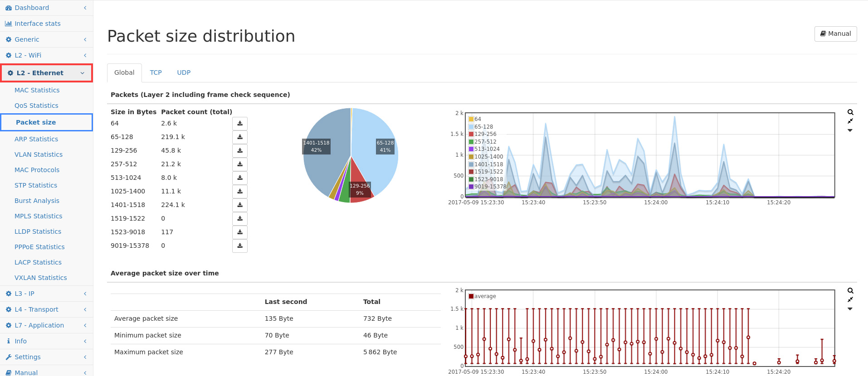868x376 pixels.
Task: Download packet data for the 9019-15378 row
Action: point(239,246)
